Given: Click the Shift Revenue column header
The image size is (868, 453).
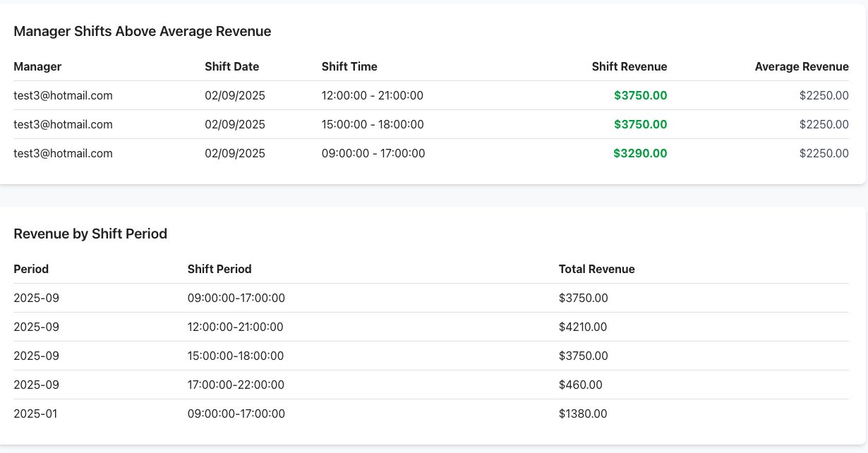Looking at the screenshot, I should coord(629,66).
